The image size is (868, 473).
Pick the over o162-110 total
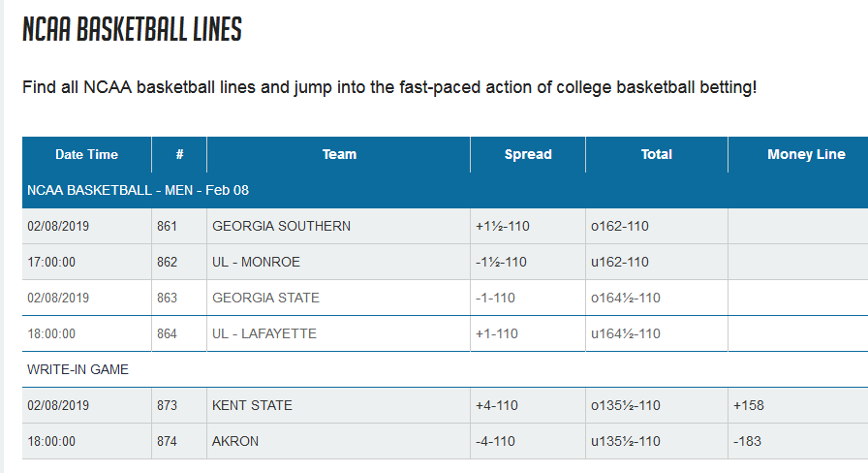(x=619, y=226)
